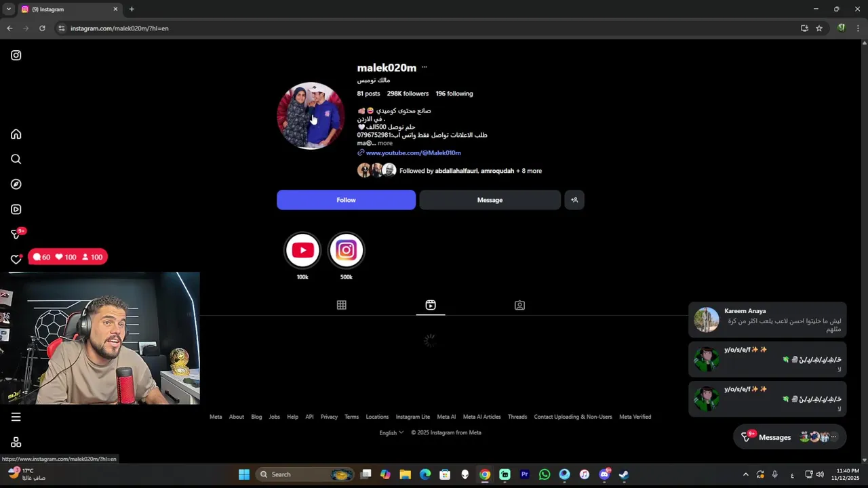Open a new browser tab

click(132, 9)
